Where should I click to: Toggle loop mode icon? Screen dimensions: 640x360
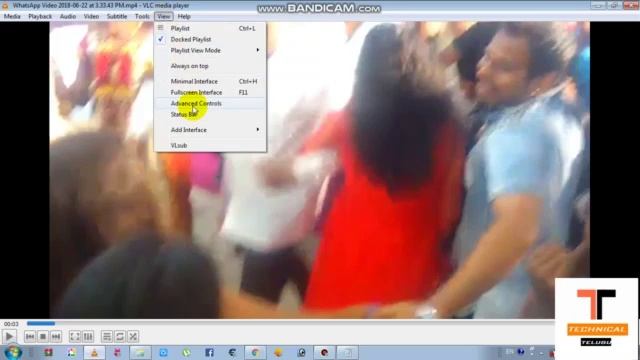point(120,336)
